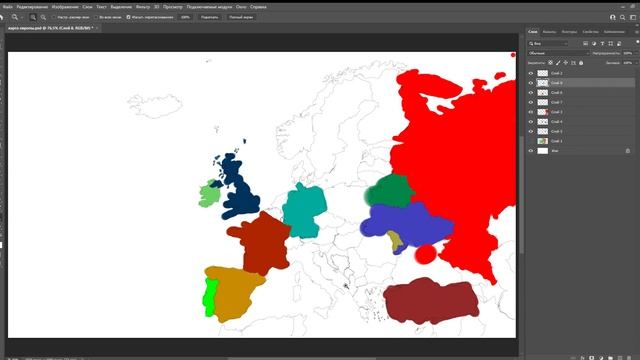Viewport: 640px width, 360px height.
Task: Toggle visibility of the Слой 7 layer
Action: click(x=531, y=102)
